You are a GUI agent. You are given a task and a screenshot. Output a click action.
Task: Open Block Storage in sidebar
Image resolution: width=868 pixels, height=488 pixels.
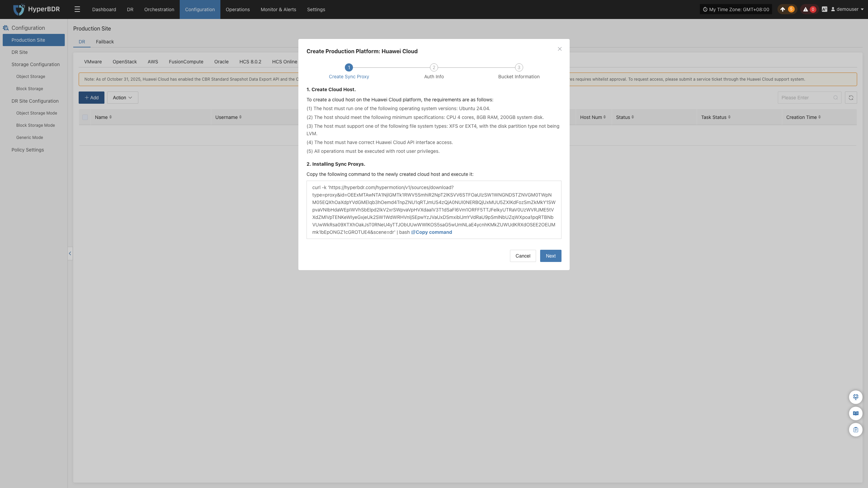(34, 89)
